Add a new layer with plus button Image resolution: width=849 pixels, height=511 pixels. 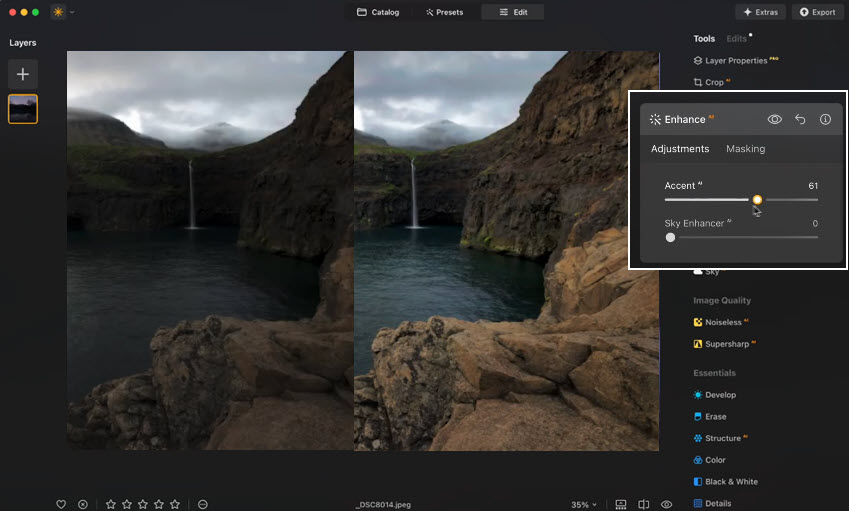pos(23,73)
